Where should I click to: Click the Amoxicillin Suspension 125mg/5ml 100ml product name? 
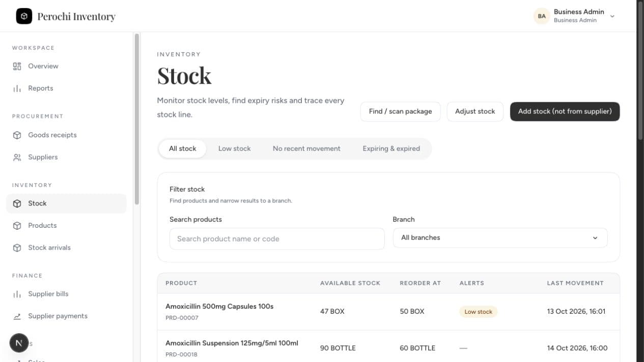click(x=232, y=343)
